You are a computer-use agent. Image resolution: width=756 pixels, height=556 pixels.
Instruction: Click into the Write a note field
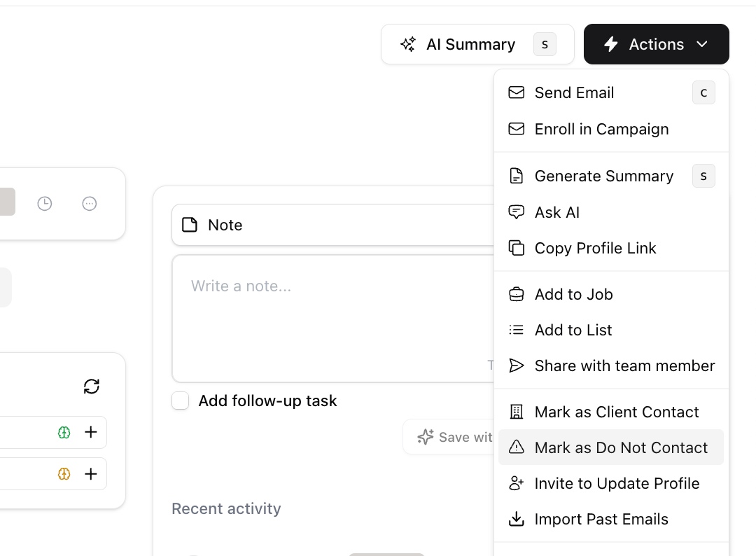click(332, 319)
